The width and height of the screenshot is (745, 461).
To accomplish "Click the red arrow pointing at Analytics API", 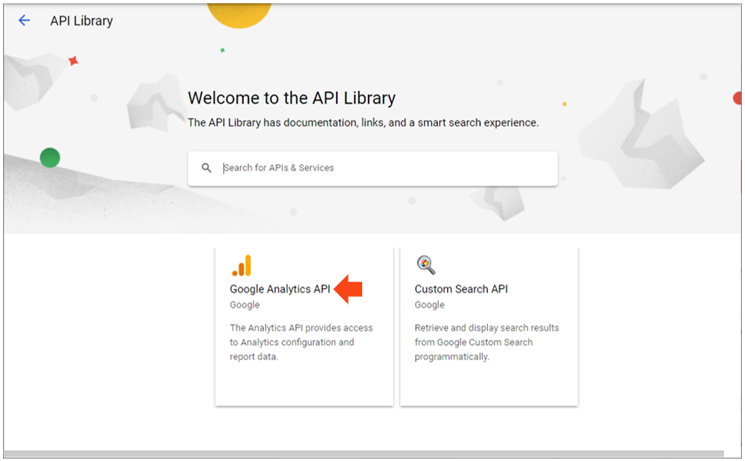I will click(348, 289).
